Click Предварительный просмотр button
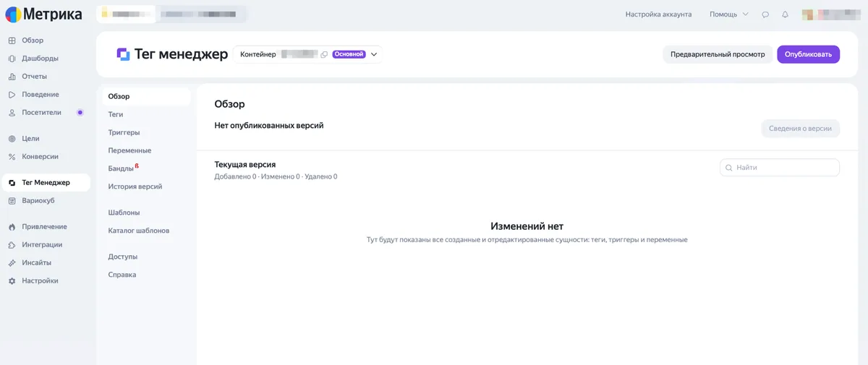Screen dimensions: 868x365 coord(718,54)
